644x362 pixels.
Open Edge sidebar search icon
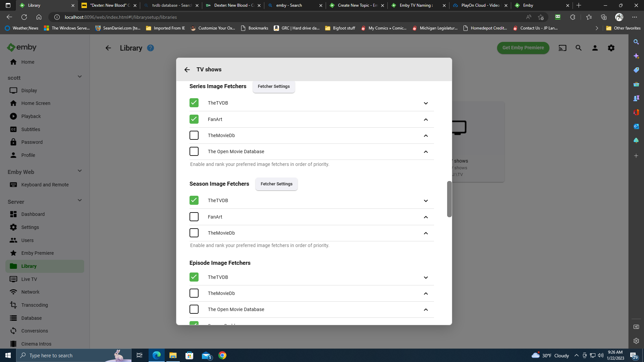click(636, 42)
